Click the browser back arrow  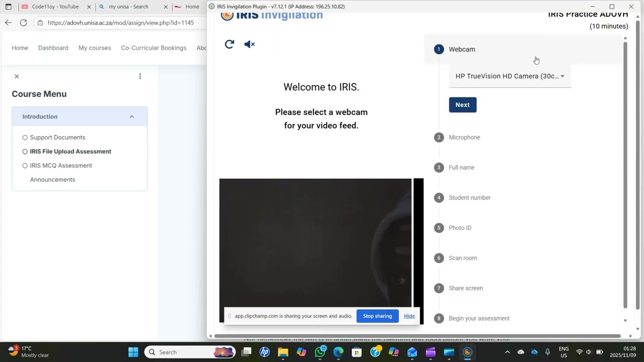coord(8,23)
